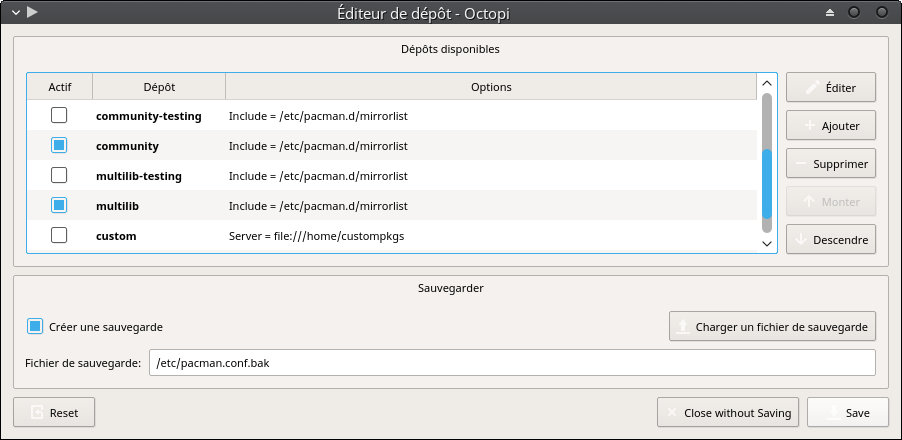Click the Dépôt column header
Image resolution: width=902 pixels, height=440 pixels.
(x=159, y=87)
